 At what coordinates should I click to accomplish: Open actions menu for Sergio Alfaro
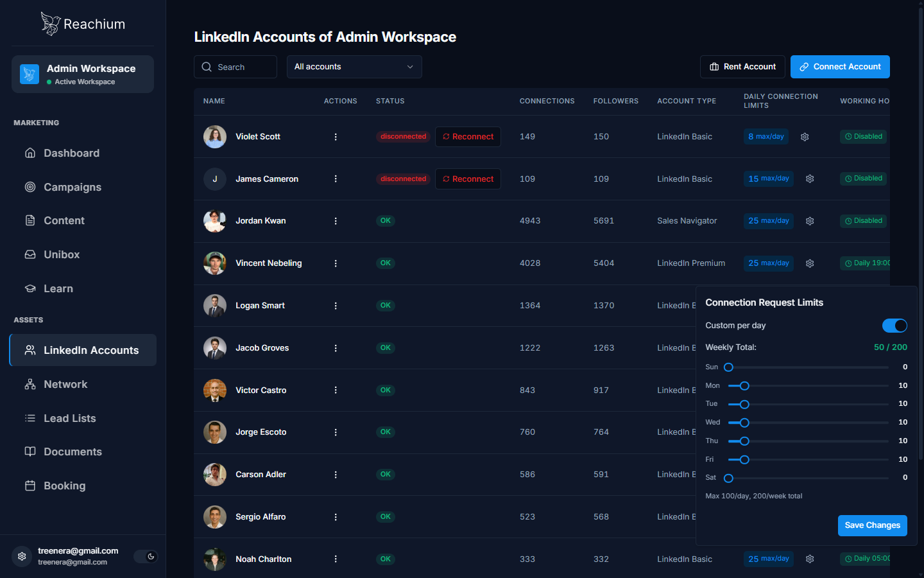[336, 517]
